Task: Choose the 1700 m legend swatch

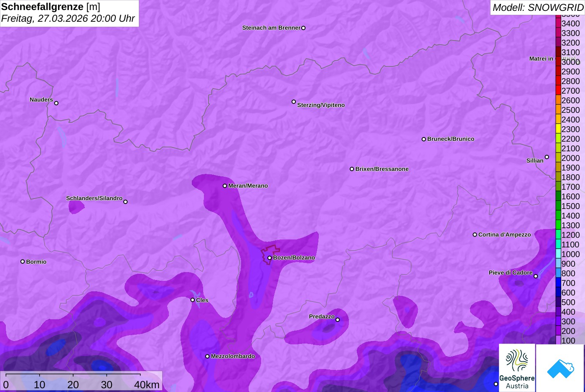Action: click(558, 186)
